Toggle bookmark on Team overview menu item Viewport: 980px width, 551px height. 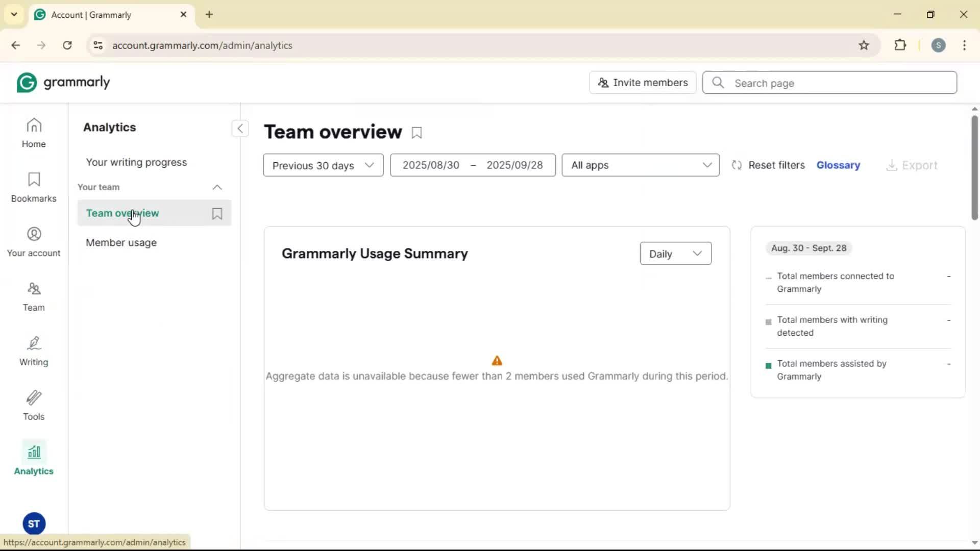(217, 214)
